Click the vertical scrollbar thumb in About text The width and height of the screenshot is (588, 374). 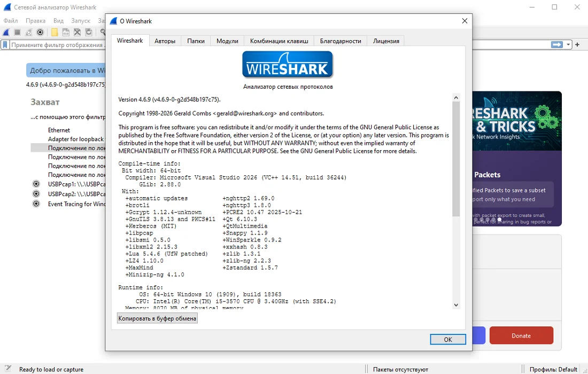(456, 159)
